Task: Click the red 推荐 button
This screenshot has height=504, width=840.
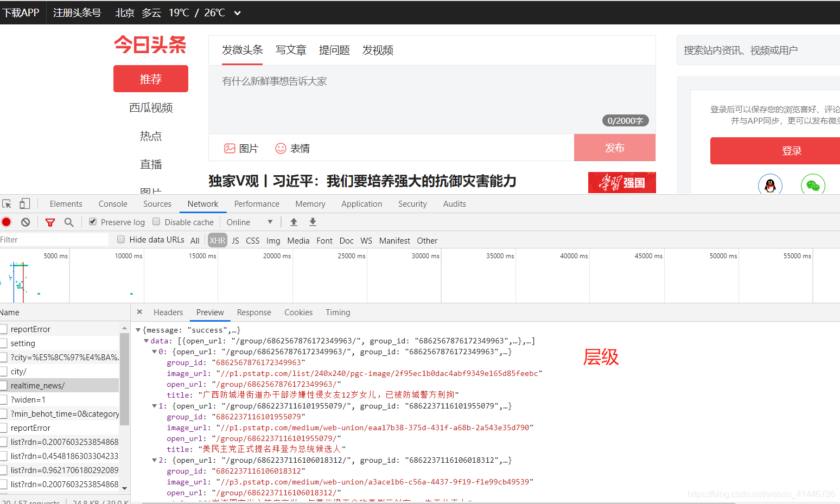Action: (151, 79)
